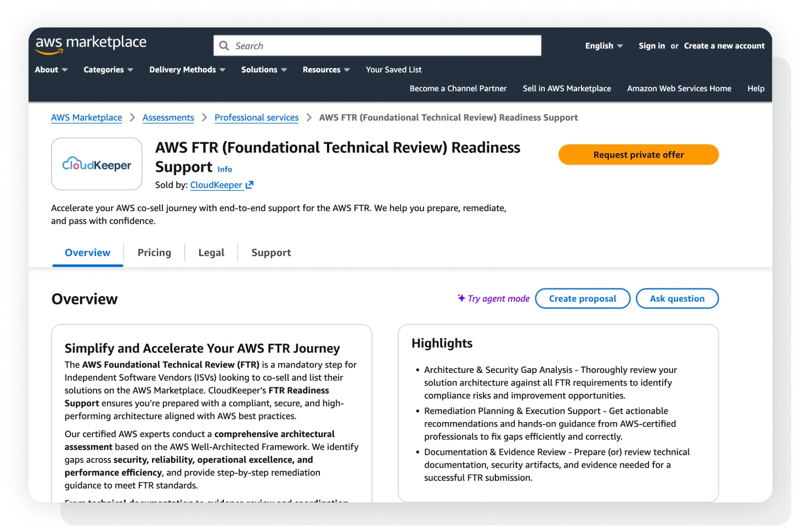Click the CloudKeeper logo thumbnail
Image resolution: width=801 pixels, height=532 pixels.
click(97, 164)
